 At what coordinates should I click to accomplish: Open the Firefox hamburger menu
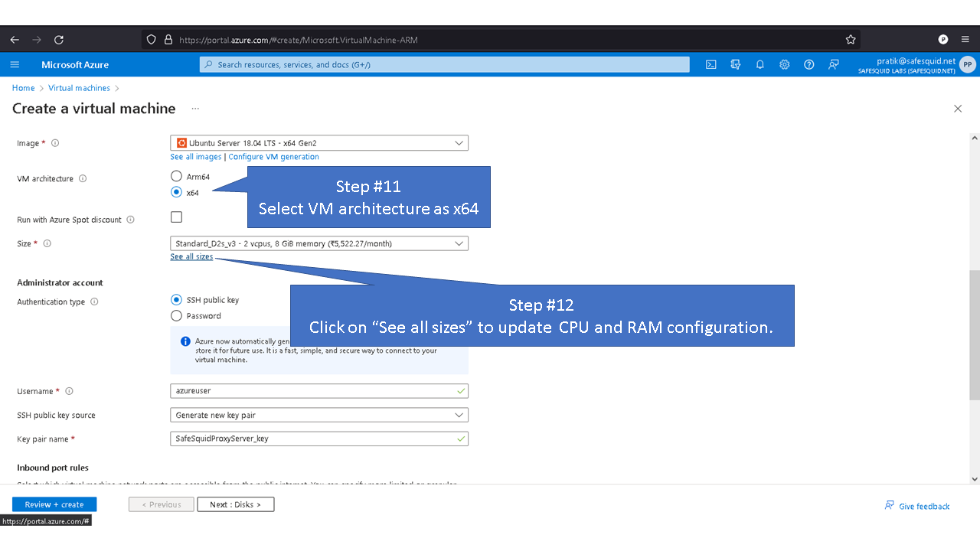[x=965, y=40]
